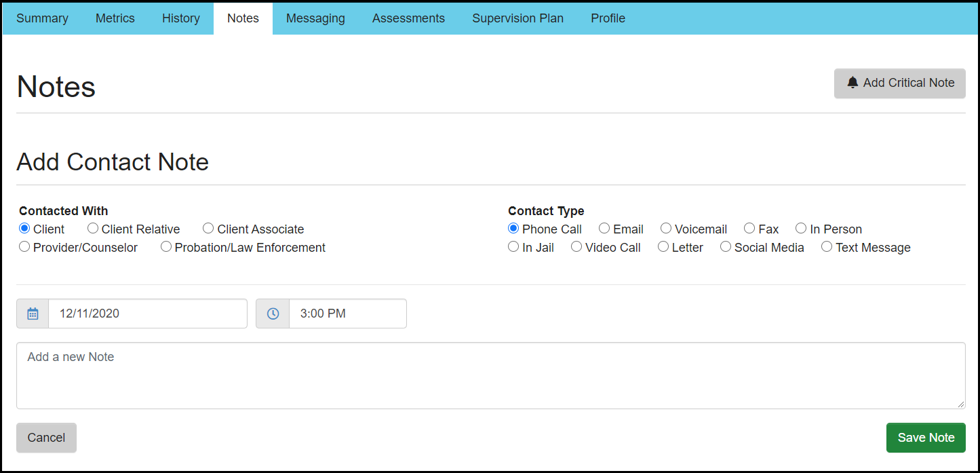The image size is (980, 473).
Task: Pick Video Call contact type
Action: 576,247
